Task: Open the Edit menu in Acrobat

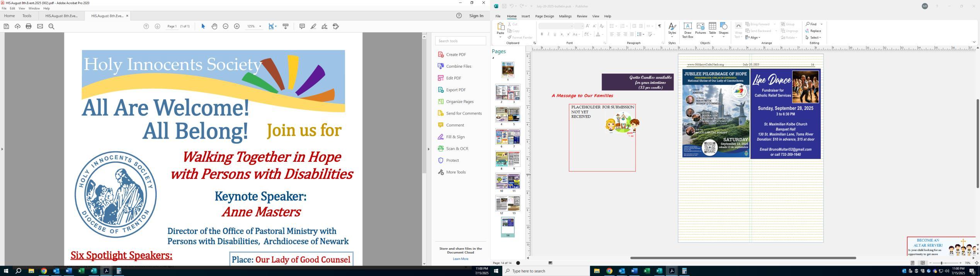Action: [12, 8]
